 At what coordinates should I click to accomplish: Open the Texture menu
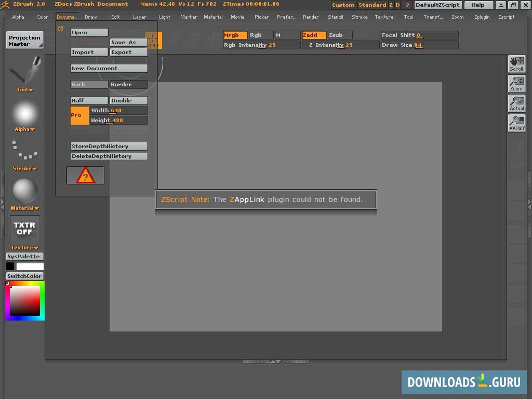384,17
